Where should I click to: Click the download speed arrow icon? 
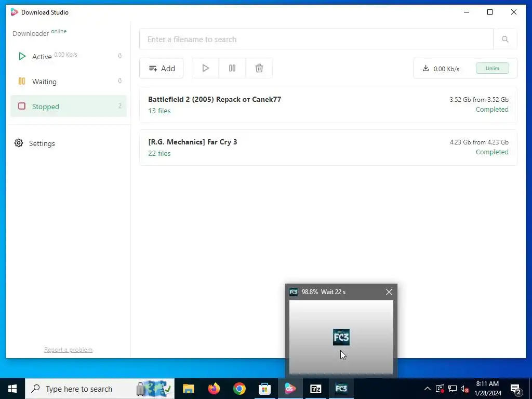(425, 68)
